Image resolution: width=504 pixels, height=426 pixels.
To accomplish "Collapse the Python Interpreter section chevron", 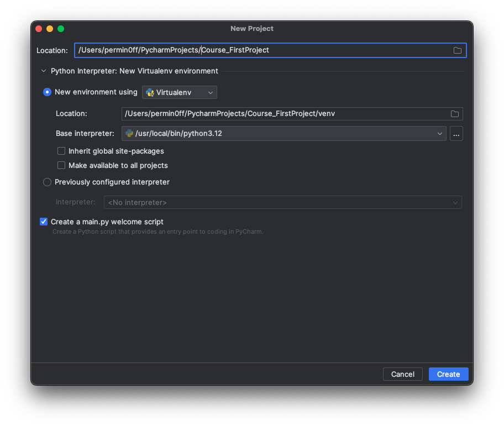I will point(44,71).
